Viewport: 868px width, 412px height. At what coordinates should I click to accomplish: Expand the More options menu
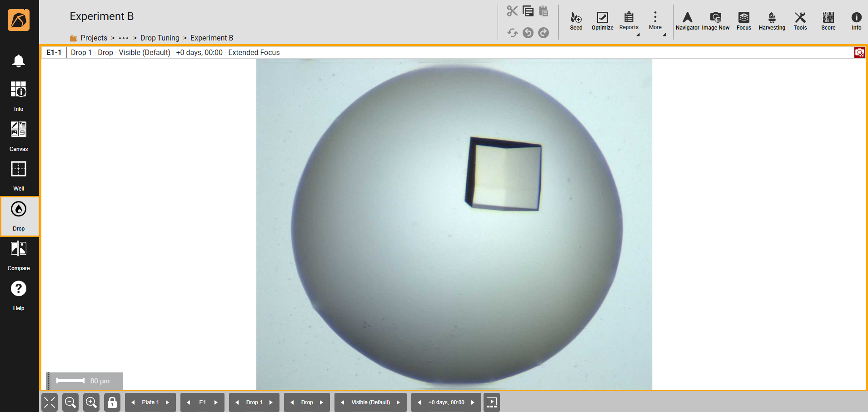click(x=655, y=21)
